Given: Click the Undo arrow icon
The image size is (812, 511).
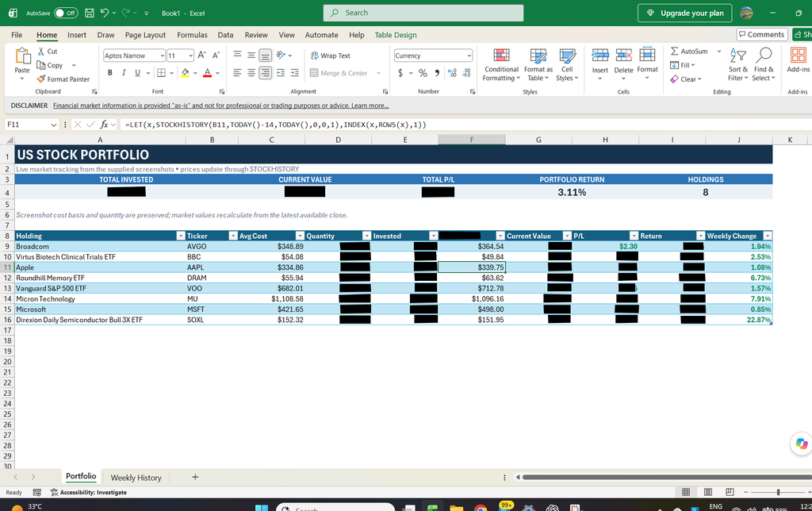Looking at the screenshot, I should [105, 13].
